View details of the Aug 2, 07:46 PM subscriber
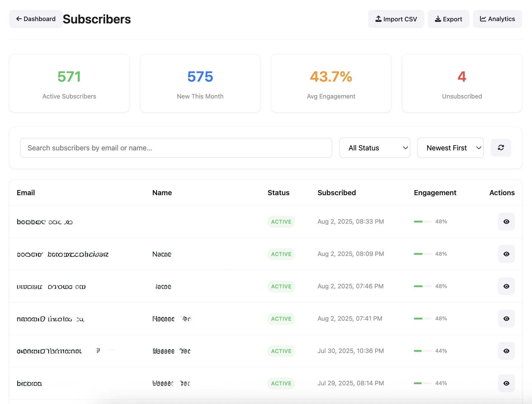532x404 pixels. coord(506,286)
